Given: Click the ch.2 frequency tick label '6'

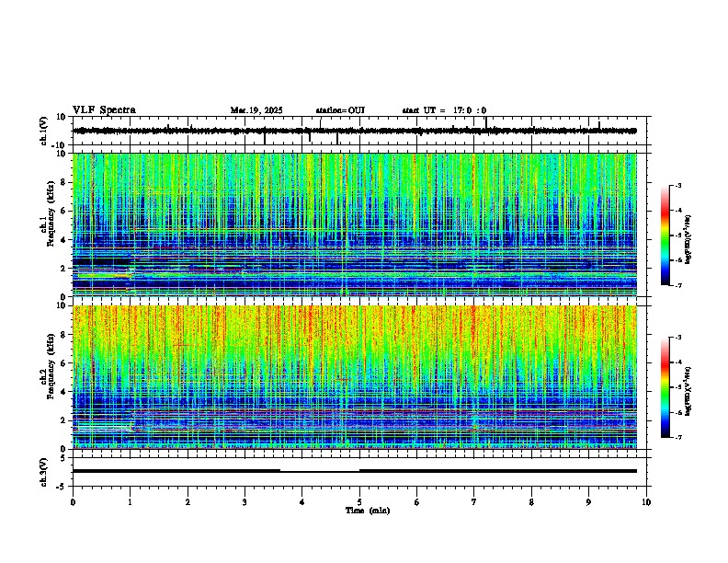Looking at the screenshot, I should (x=63, y=363).
